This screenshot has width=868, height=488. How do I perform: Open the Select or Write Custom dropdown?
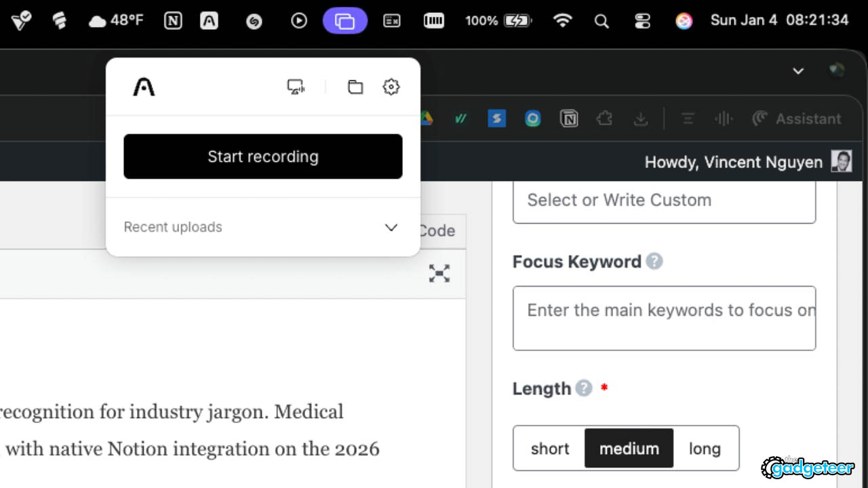[x=664, y=200]
